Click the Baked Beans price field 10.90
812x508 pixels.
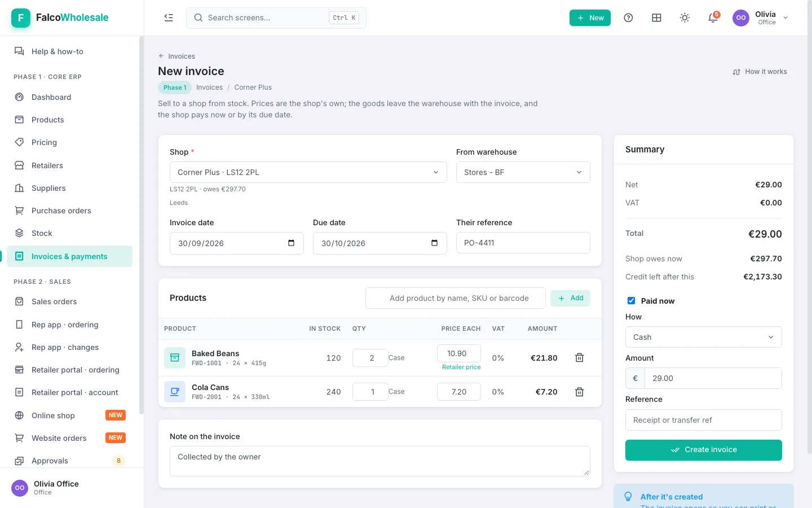tap(459, 353)
